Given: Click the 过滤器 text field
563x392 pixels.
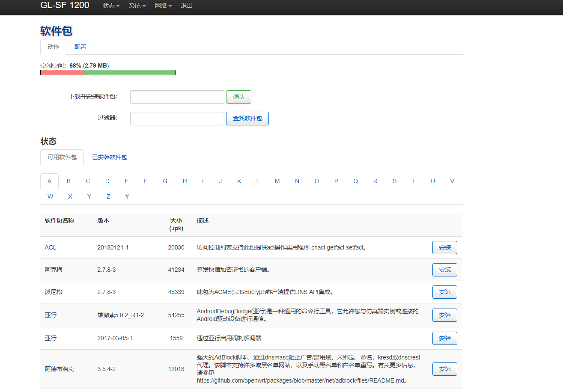Looking at the screenshot, I should [x=177, y=119].
